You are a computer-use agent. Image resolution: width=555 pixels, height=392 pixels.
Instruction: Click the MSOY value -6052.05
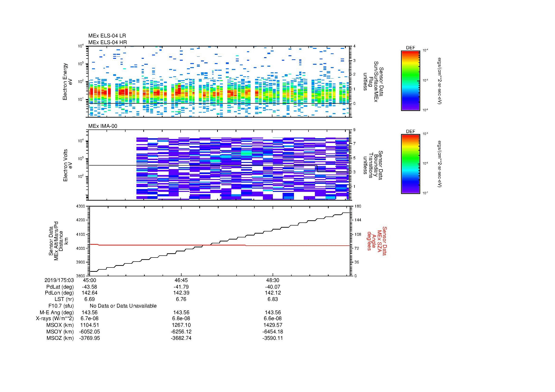(89, 332)
